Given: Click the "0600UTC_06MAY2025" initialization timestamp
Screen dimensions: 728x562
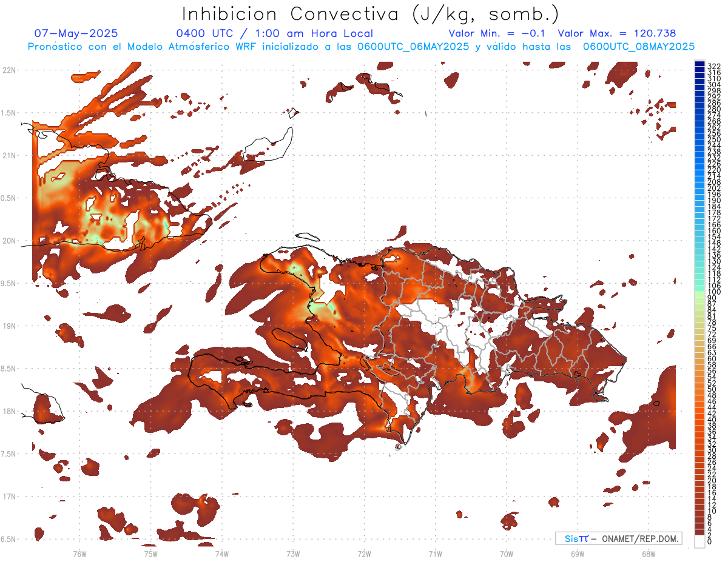Looking at the screenshot, I should (x=413, y=46).
